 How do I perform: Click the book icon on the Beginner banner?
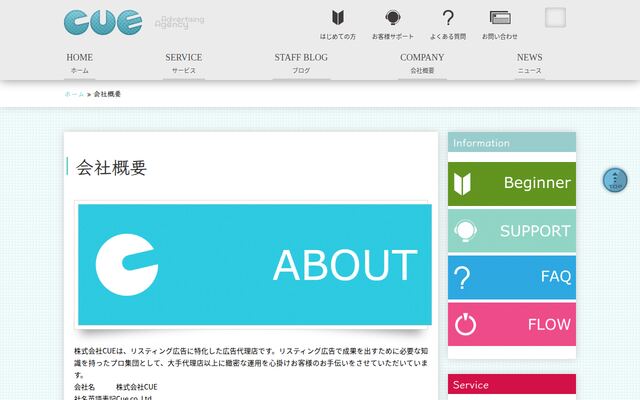[x=462, y=184]
